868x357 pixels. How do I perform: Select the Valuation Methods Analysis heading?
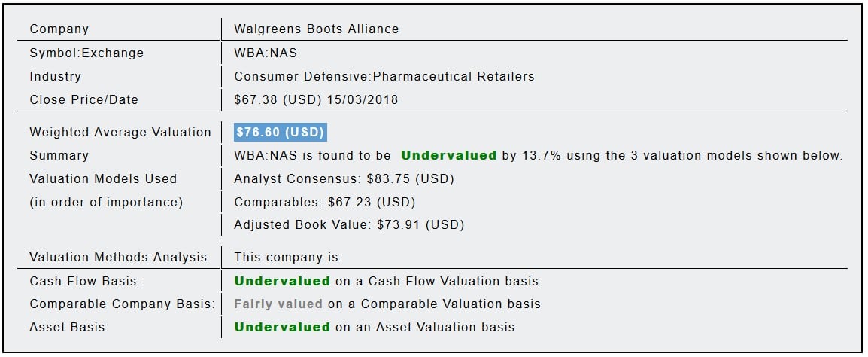pos(118,258)
